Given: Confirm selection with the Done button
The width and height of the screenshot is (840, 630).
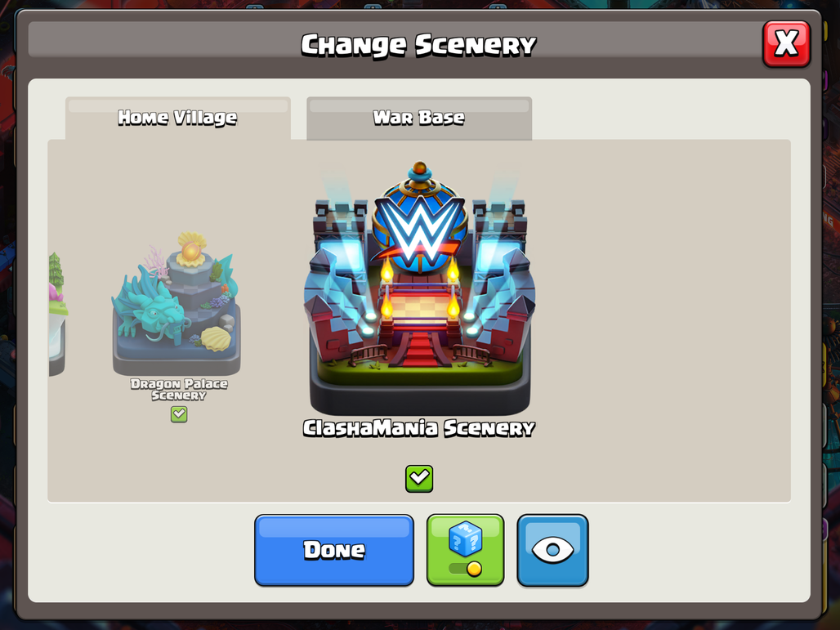Looking at the screenshot, I should tap(334, 550).
